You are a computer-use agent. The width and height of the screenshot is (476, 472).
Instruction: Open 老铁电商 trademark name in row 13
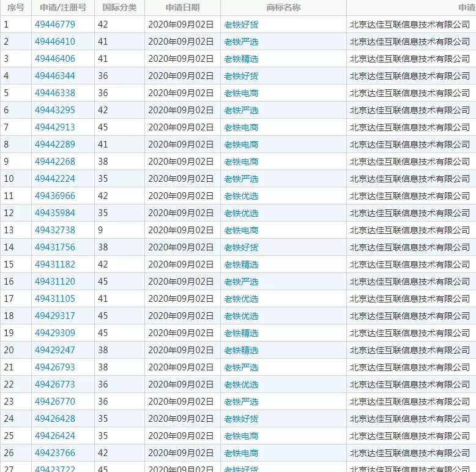241,230
